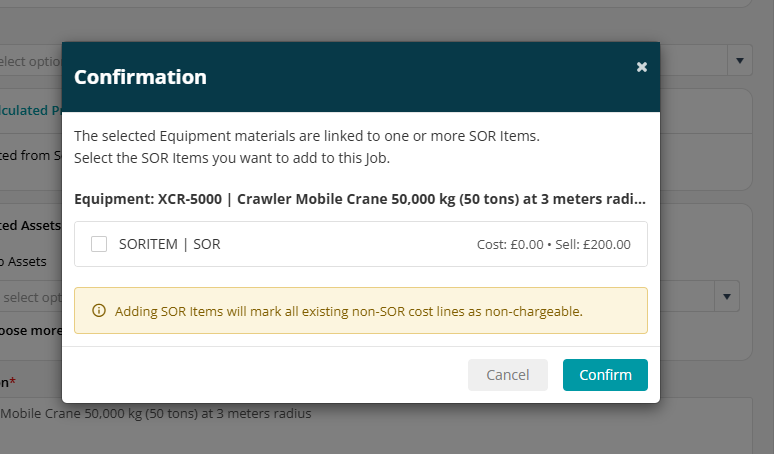Click the info icon in the yellow warning
The width and height of the screenshot is (774, 454).
coord(99,311)
